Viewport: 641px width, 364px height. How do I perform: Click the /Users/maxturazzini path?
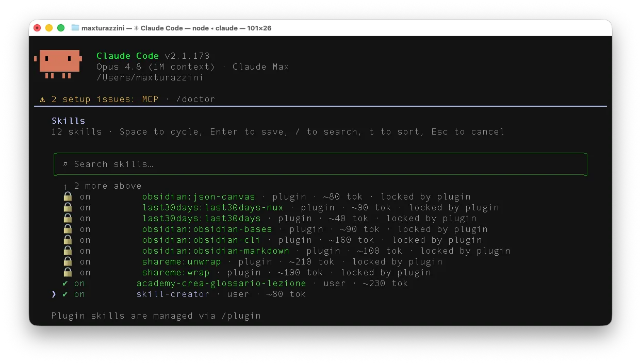[151, 77]
